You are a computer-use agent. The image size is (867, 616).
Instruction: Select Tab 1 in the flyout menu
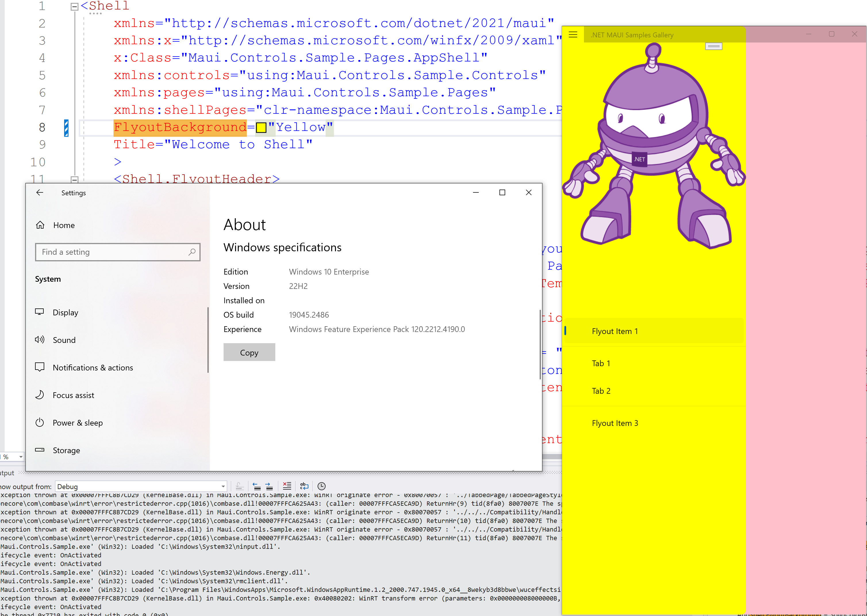601,363
